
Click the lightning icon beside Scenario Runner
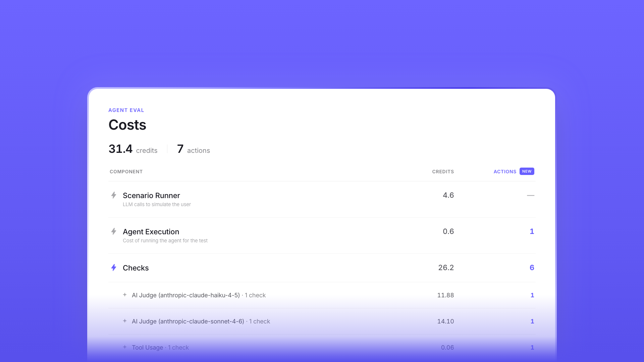[114, 195]
